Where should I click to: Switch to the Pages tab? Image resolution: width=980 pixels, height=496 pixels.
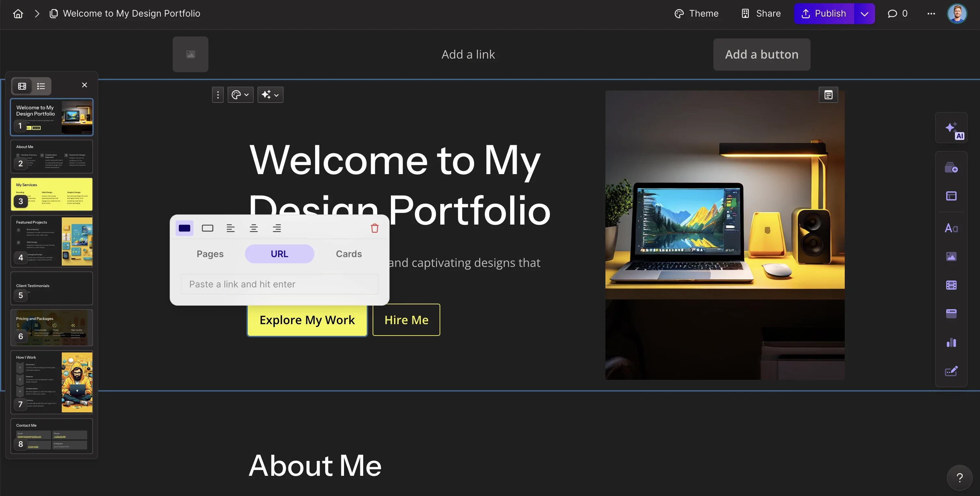point(210,254)
